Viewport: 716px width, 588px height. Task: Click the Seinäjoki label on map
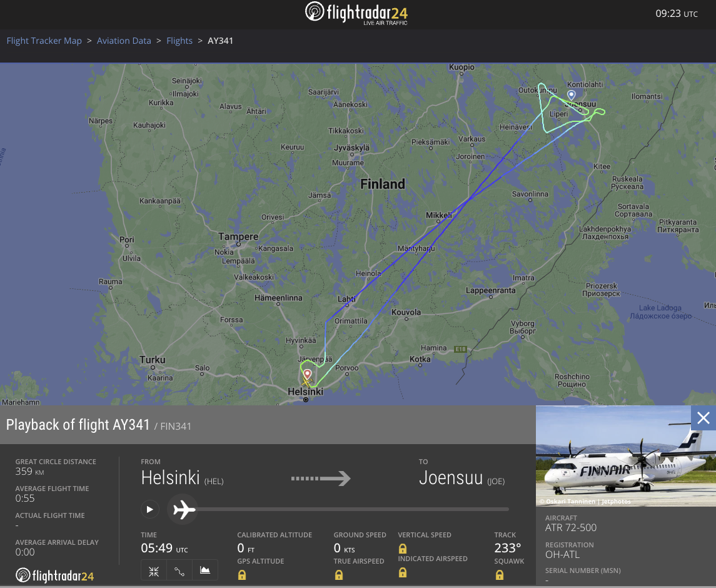[x=187, y=81]
